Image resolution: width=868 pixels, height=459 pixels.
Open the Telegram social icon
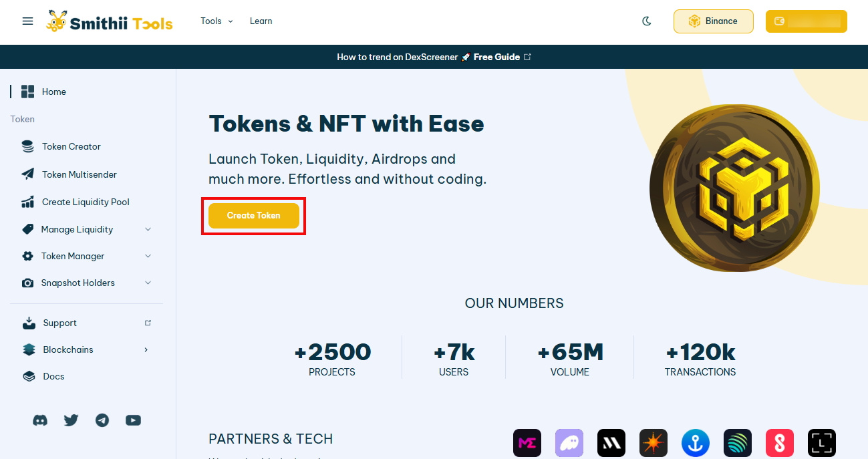[x=102, y=420]
